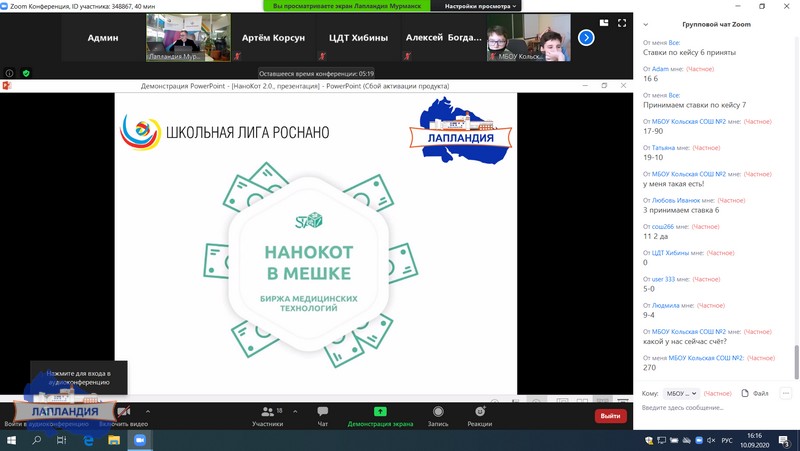Click network display tray icon
Image resolution: width=800 pixels, height=451 pixels.
coord(662,440)
